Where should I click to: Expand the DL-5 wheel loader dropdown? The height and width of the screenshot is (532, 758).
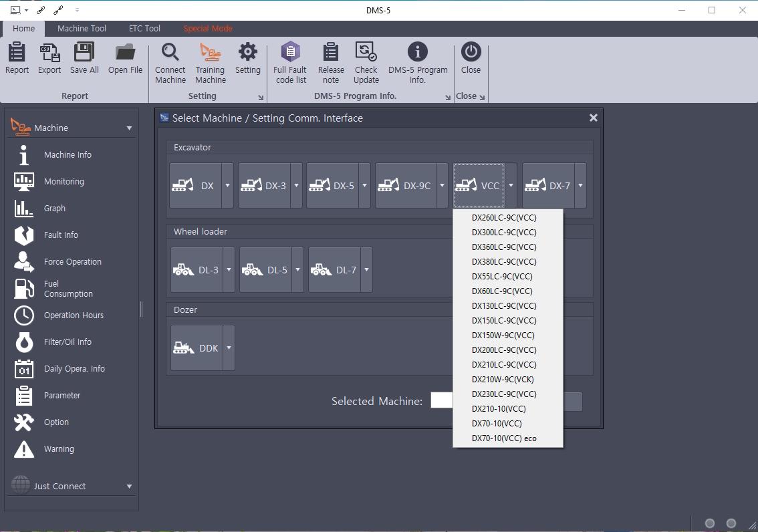298,269
